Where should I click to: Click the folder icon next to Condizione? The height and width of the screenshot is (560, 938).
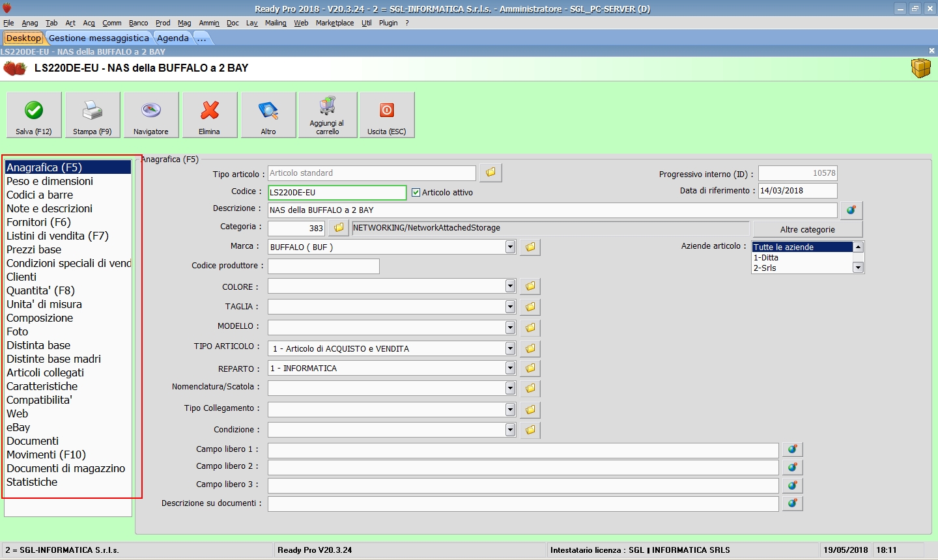530,430
